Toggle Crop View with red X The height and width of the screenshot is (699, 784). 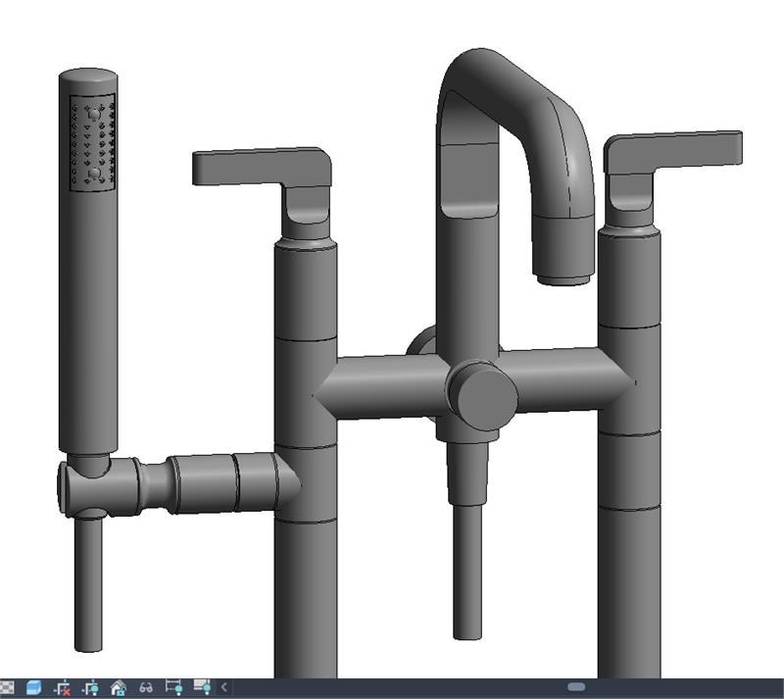coord(63,687)
